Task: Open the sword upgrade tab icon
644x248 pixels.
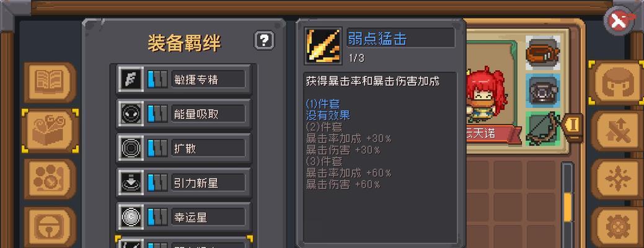Action: pos(617,131)
